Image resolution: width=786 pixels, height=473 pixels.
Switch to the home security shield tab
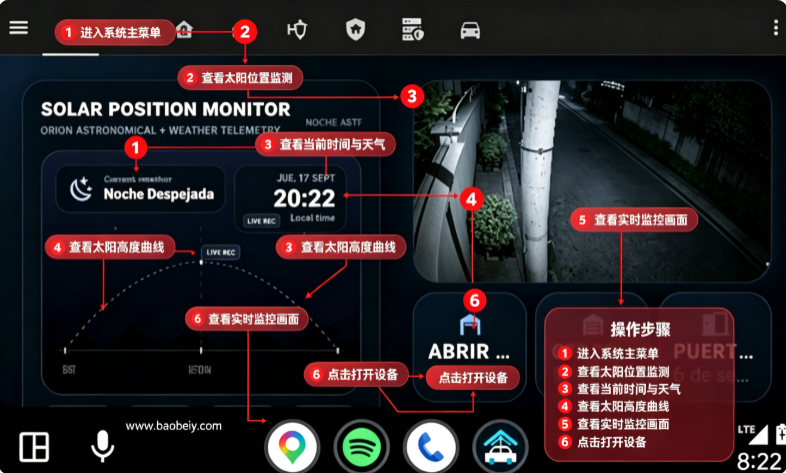pos(355,30)
